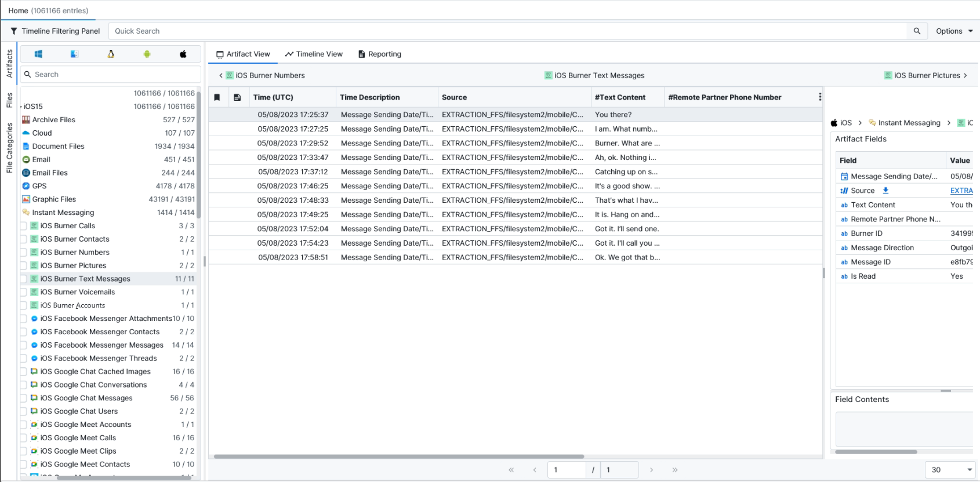Check the iOS Facebook Messenger Messages checkbox
The height and width of the screenshot is (482, 980).
pos(24,345)
